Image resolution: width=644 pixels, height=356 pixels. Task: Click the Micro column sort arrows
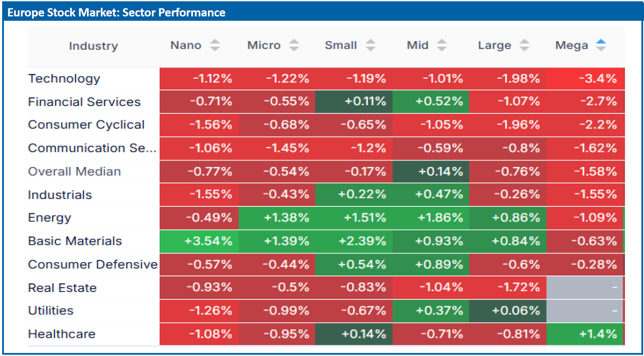[294, 45]
